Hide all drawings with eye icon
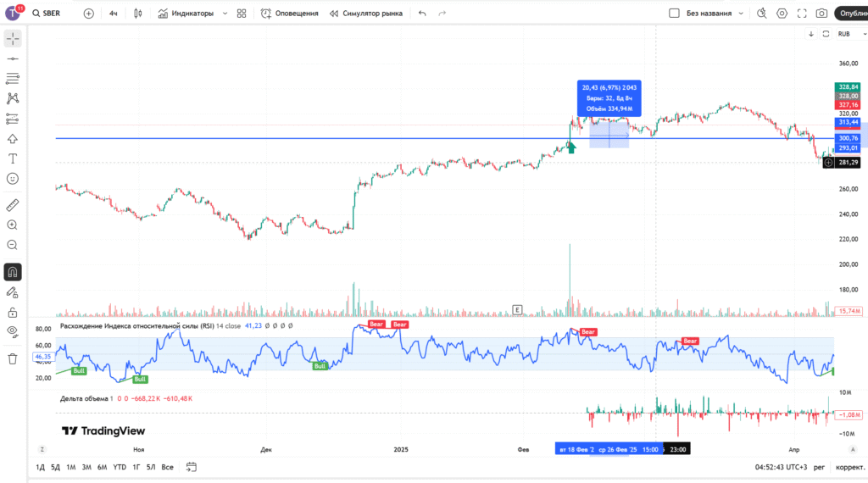This screenshot has height=483, width=868. (x=13, y=332)
